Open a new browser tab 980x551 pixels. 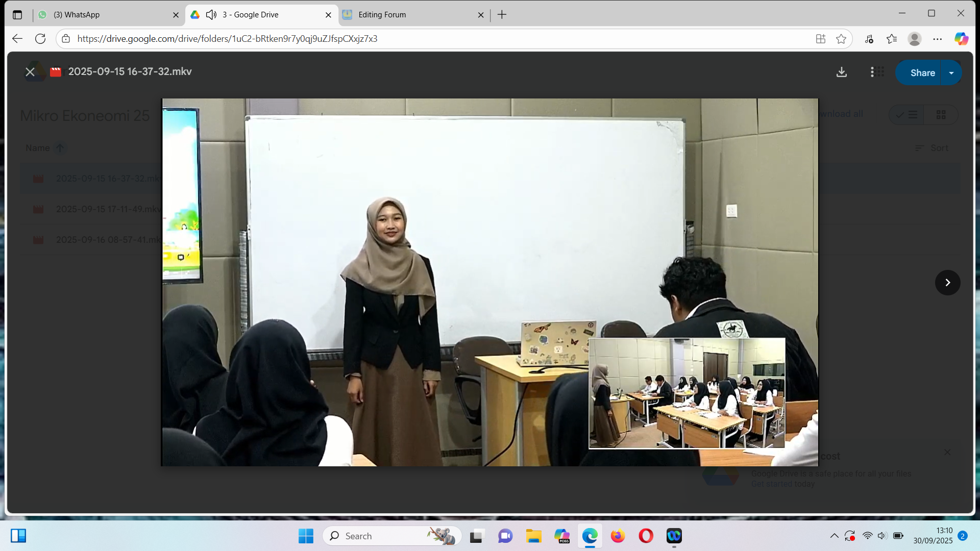(502, 15)
